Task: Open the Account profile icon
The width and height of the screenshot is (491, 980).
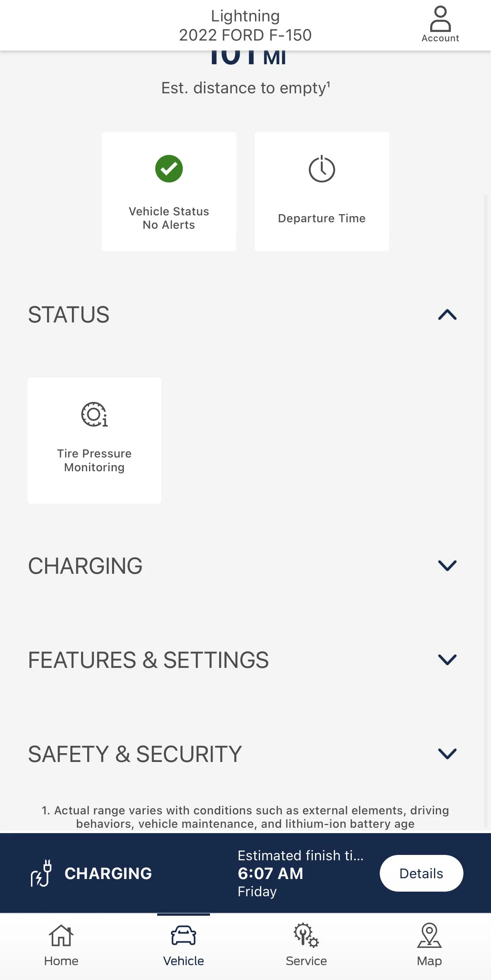Action: [x=440, y=19]
